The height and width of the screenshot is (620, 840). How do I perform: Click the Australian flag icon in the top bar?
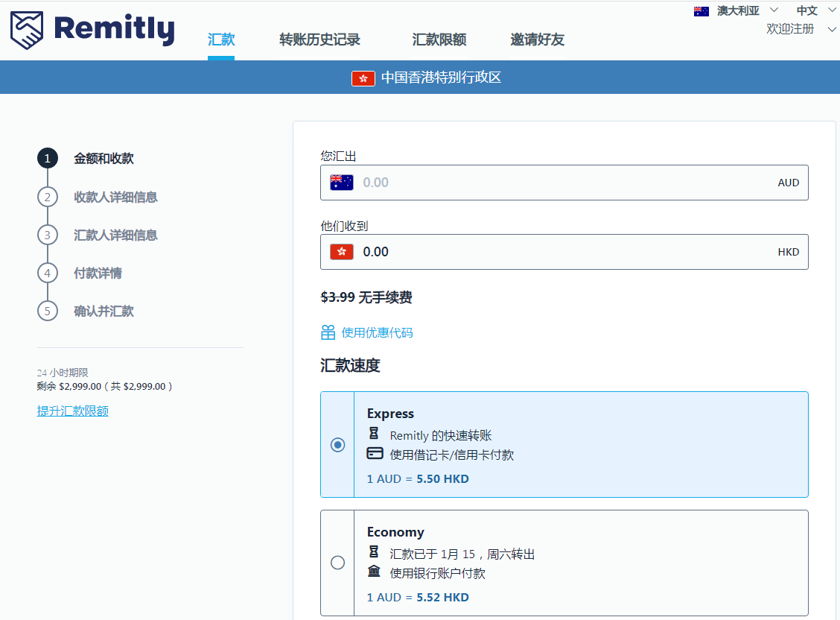coord(701,11)
